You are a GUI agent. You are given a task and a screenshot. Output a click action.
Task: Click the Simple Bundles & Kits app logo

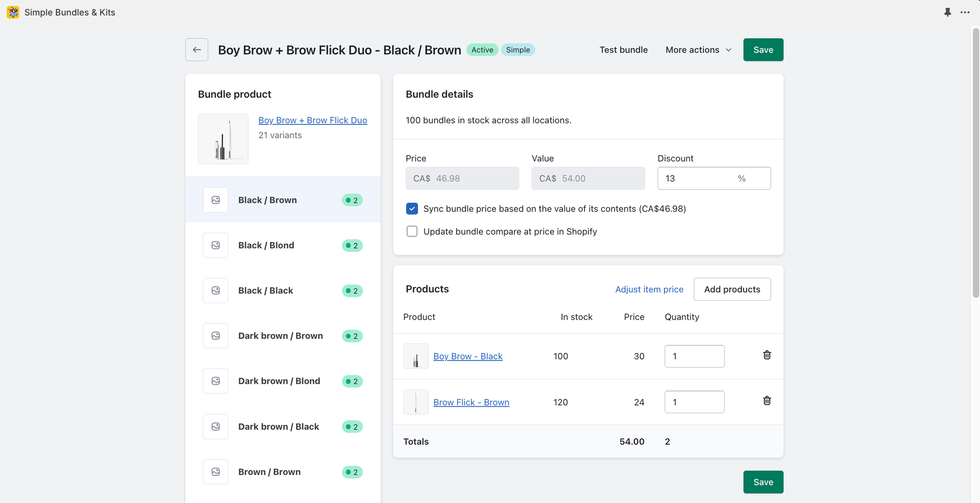13,12
